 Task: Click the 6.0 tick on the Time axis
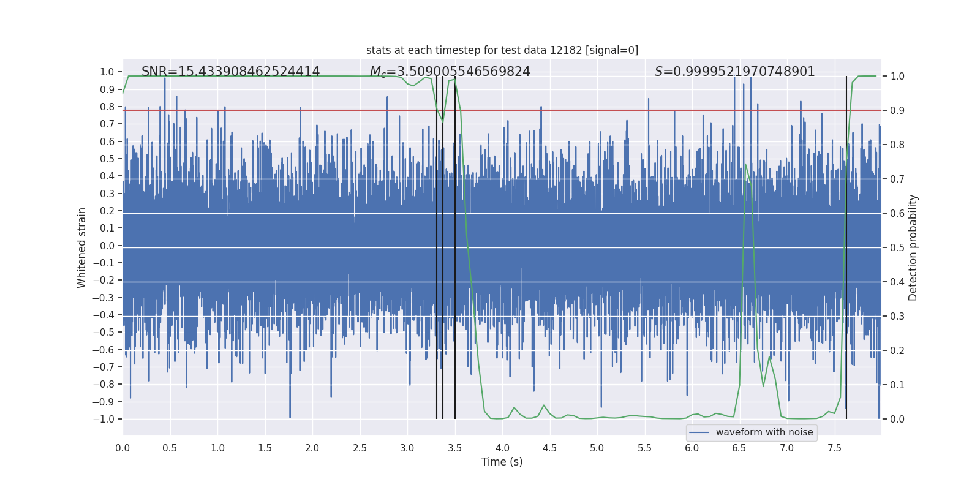pyautogui.click(x=692, y=448)
